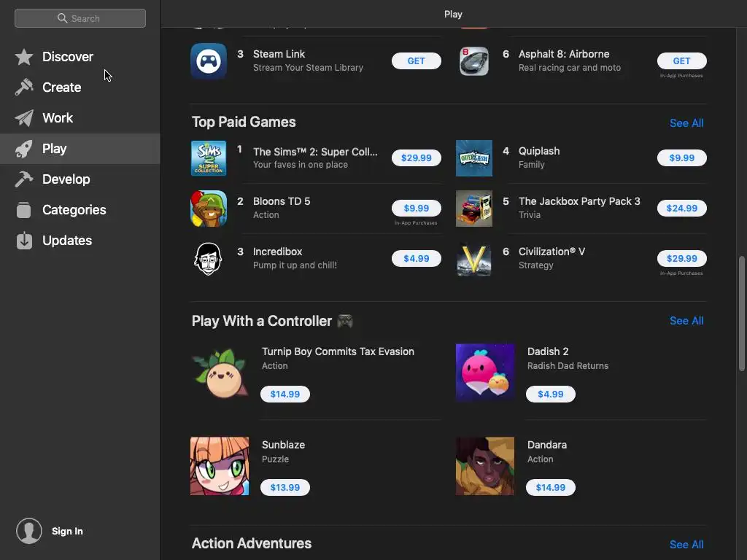Open the Dandara game artwork

485,466
